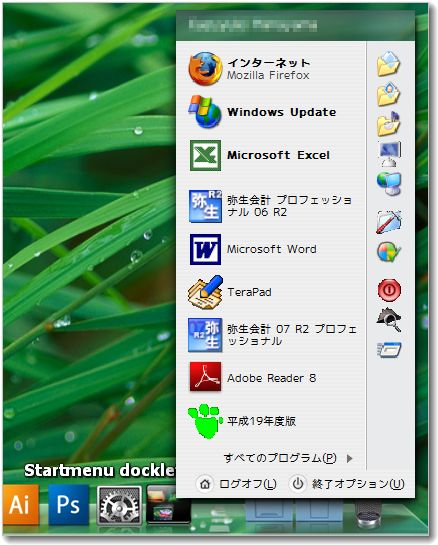This screenshot has width=438, height=545.
Task: Click the trash can icon in the dock
Action: 369,514
